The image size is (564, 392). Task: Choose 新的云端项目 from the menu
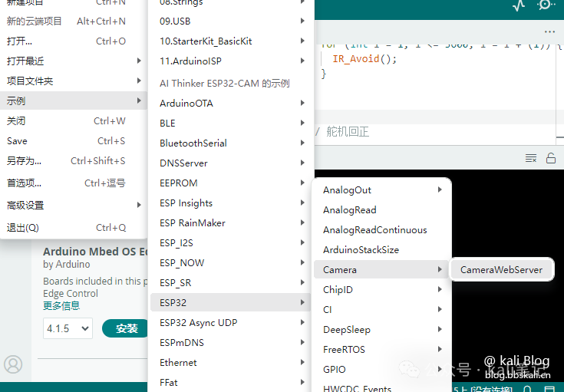74,21
